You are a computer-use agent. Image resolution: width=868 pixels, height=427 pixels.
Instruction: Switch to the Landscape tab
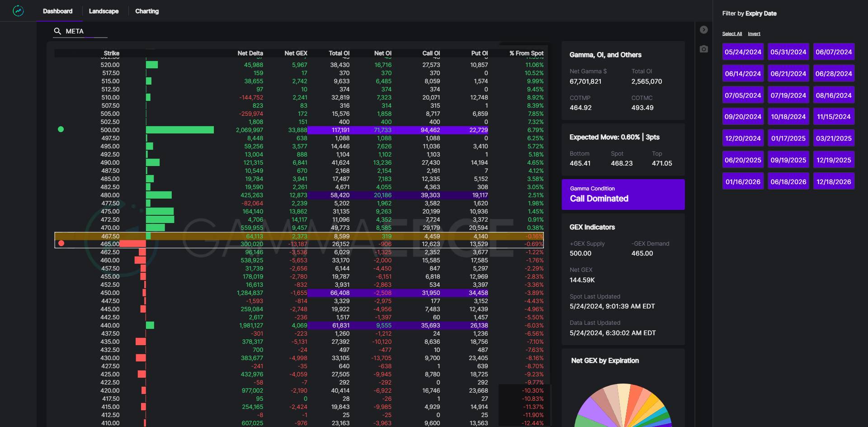pyautogui.click(x=104, y=11)
